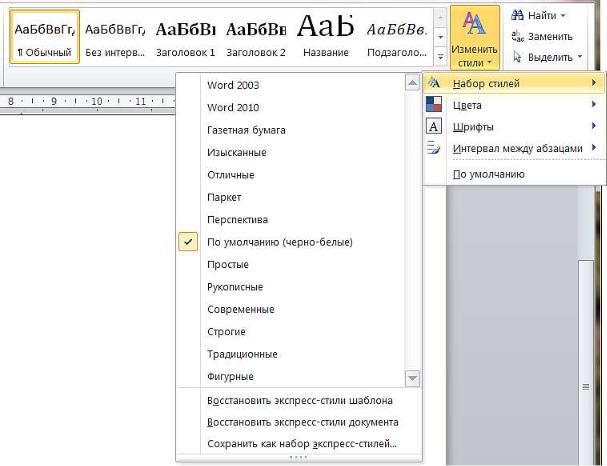Apply the Заголовок 1 style

pyautogui.click(x=185, y=37)
